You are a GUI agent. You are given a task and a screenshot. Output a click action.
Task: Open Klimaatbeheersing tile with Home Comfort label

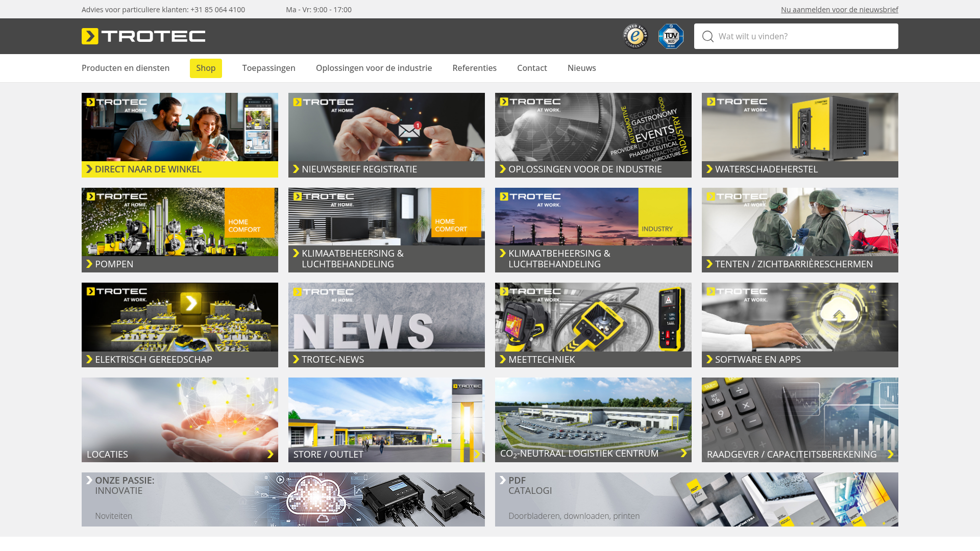coord(386,230)
